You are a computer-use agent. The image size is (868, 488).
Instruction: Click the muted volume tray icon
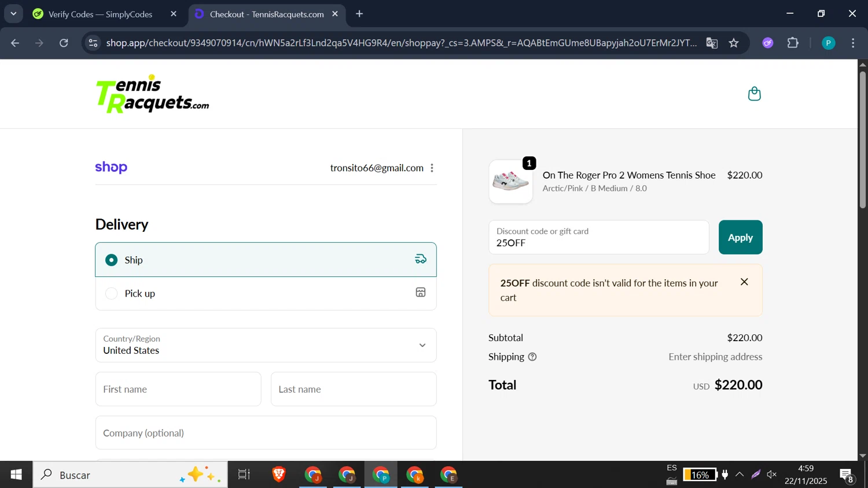click(x=772, y=475)
